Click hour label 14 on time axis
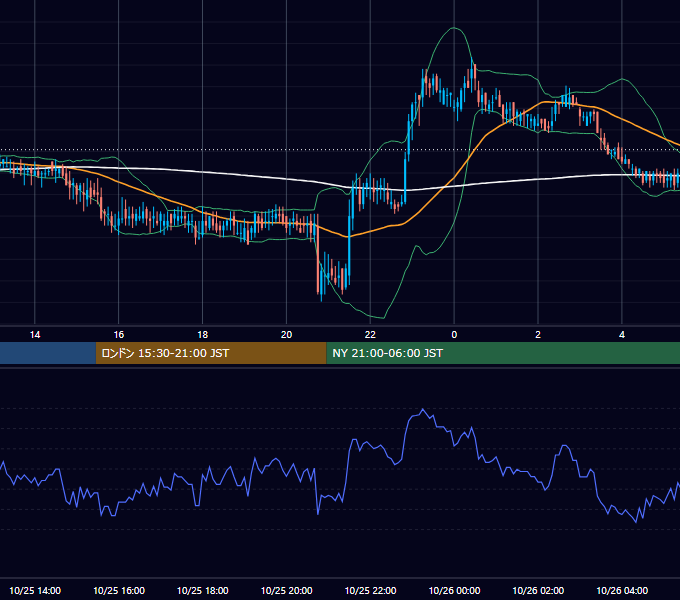The height and width of the screenshot is (600, 680). coord(35,335)
